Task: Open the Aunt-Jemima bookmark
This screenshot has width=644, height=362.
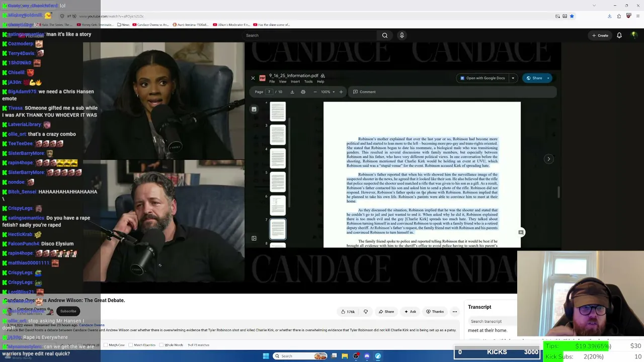Action: (191, 25)
